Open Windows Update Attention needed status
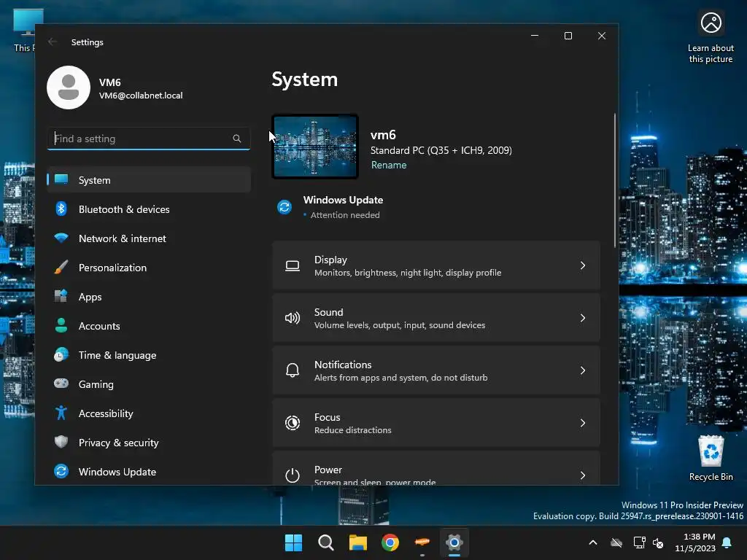 [x=330, y=207]
